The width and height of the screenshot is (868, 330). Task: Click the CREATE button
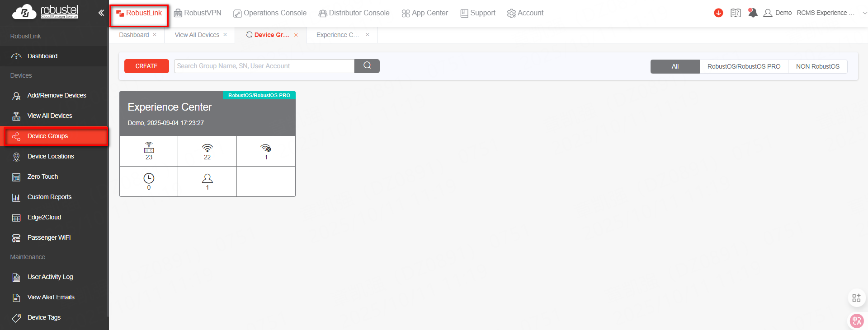click(x=146, y=66)
